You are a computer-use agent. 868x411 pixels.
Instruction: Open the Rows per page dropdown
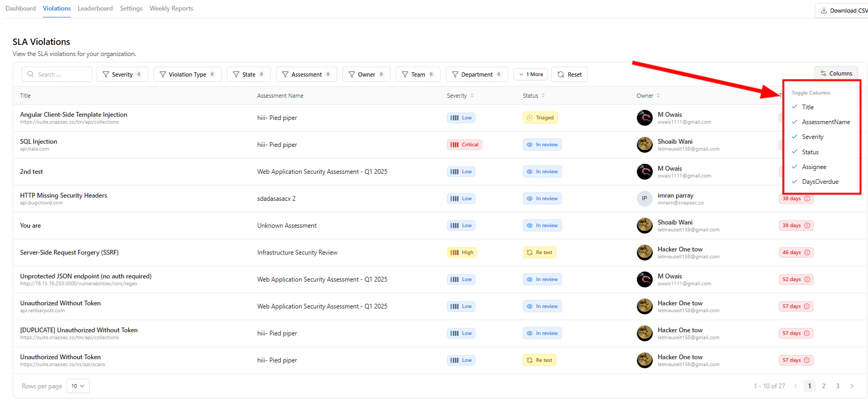[78, 386]
